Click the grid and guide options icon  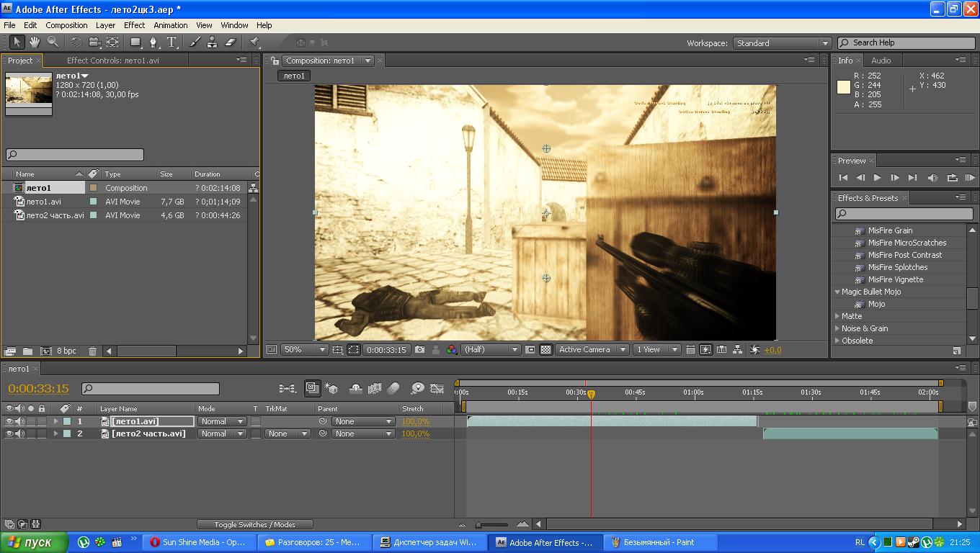click(x=337, y=349)
